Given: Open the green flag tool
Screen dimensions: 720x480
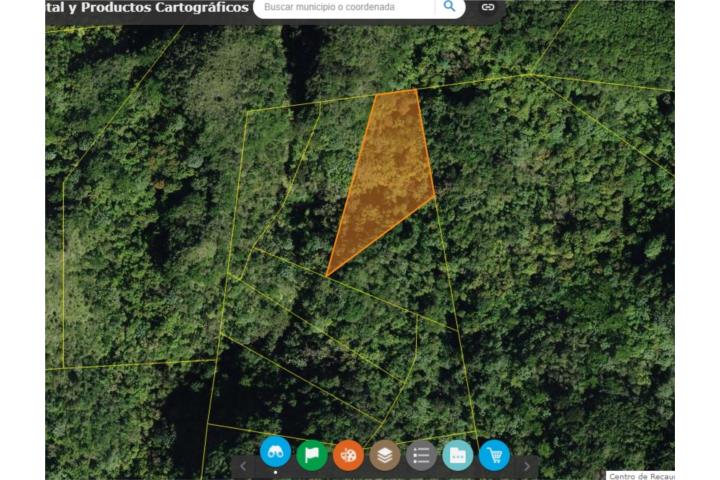Looking at the screenshot, I should [x=312, y=455].
